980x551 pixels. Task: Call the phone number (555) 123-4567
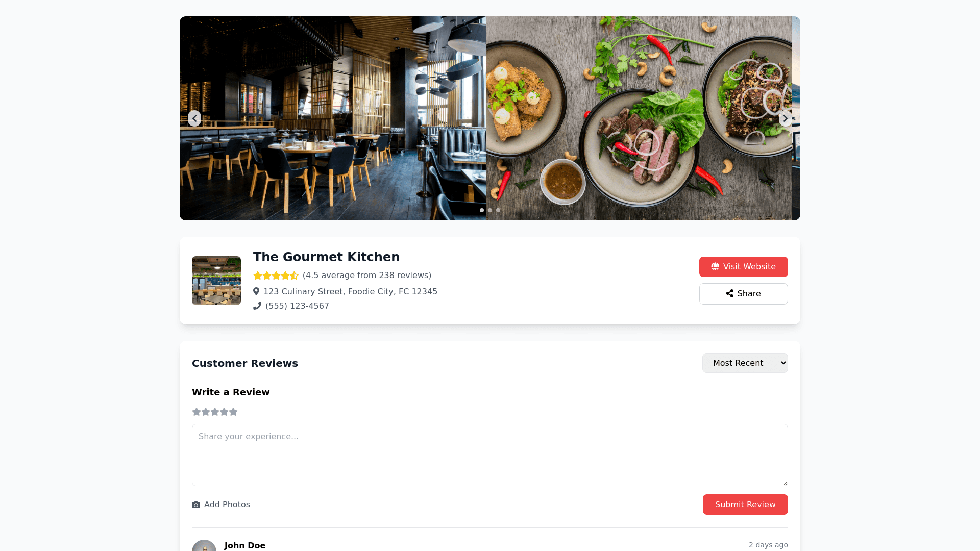pos(297,306)
